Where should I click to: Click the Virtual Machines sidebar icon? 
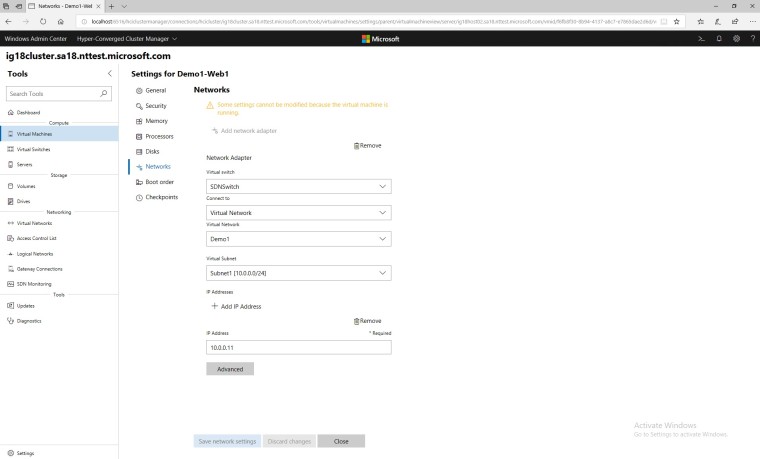(x=11, y=134)
